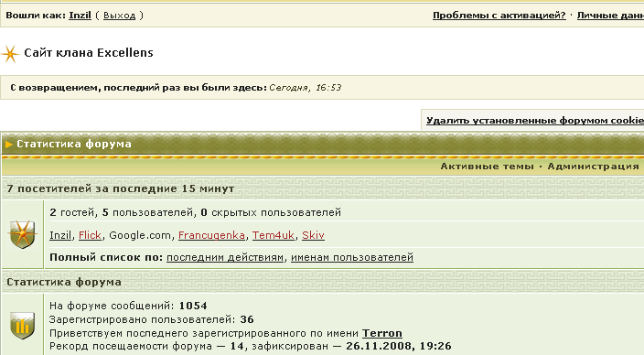Open Активные темы link
The image size is (644, 355).
(x=487, y=167)
